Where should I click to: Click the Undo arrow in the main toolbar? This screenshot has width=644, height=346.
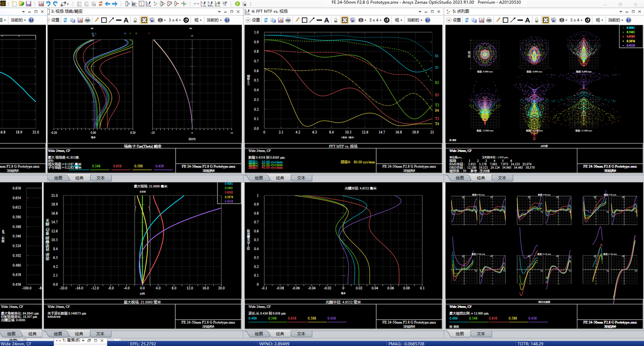48,4
